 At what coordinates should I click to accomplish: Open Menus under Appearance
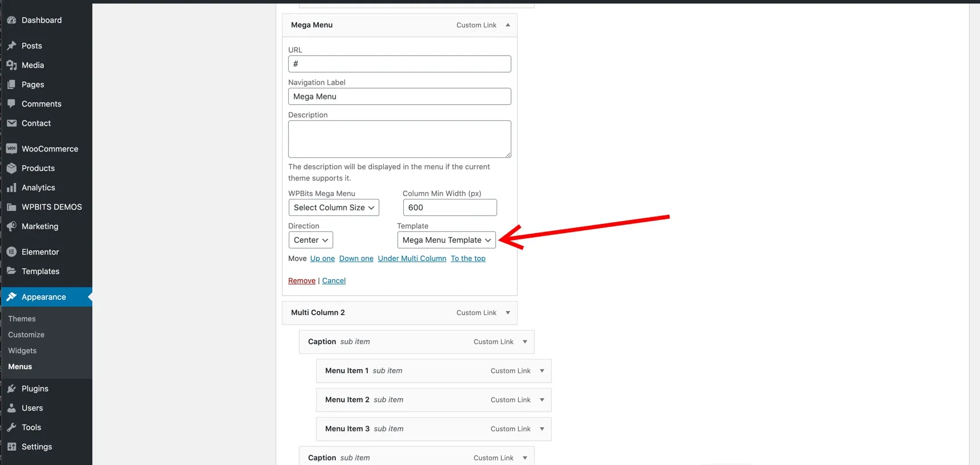click(20, 366)
